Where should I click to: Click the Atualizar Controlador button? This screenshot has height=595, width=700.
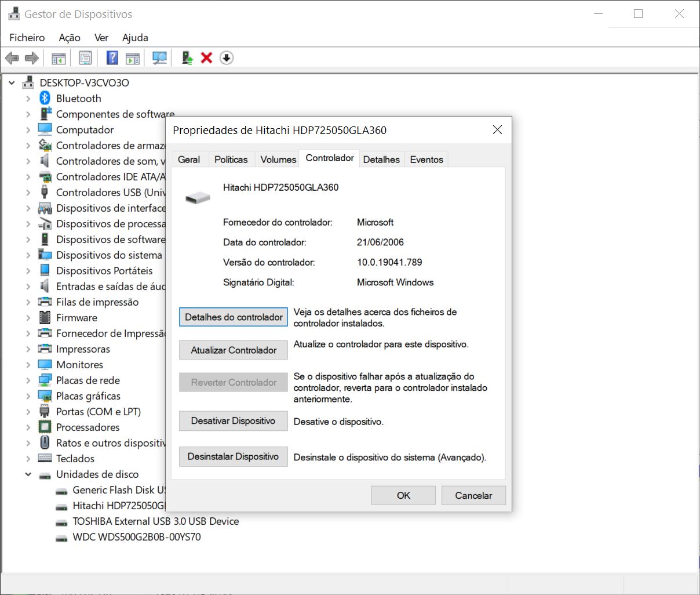234,350
